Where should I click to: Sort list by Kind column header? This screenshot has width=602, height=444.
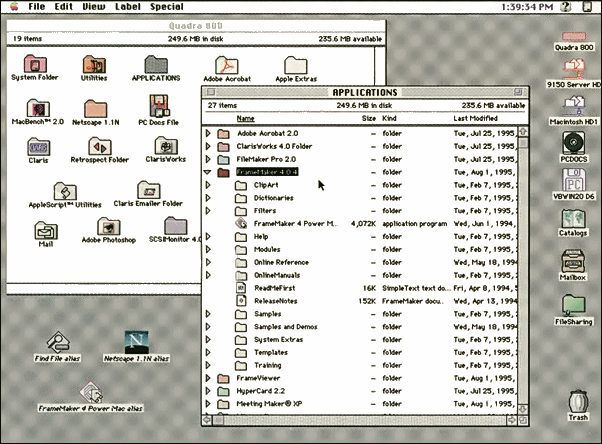[389, 118]
